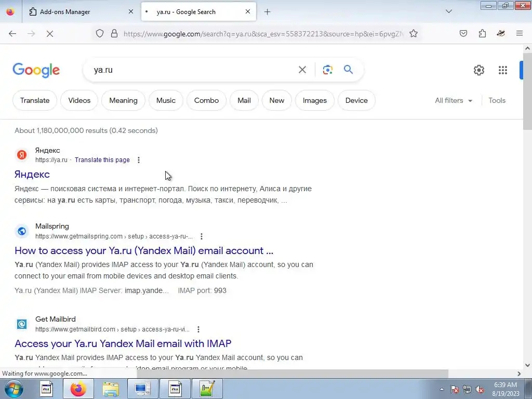Clear the Google search box
The height and width of the screenshot is (399, 532).
(x=302, y=70)
